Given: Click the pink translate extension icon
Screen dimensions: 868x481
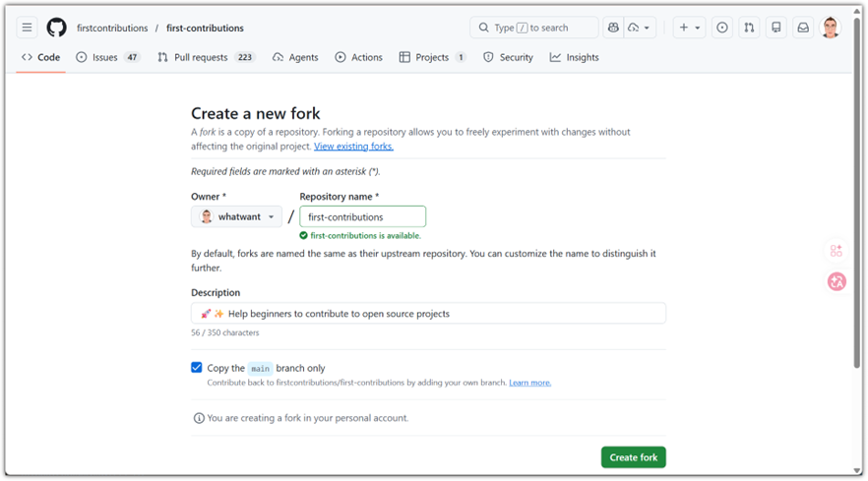Looking at the screenshot, I should coord(837,281).
